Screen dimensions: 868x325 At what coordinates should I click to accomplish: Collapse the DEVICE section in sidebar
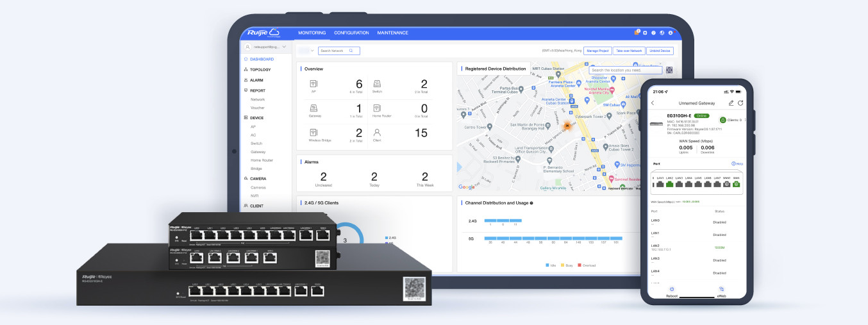[x=256, y=118]
